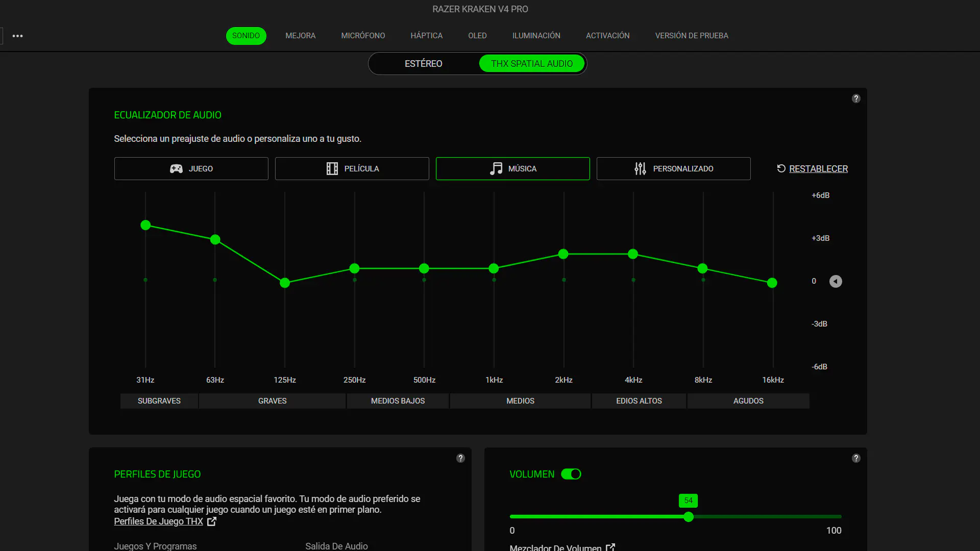Image resolution: width=980 pixels, height=551 pixels.
Task: Click the 31Hz equalizer band handle
Action: (x=145, y=225)
